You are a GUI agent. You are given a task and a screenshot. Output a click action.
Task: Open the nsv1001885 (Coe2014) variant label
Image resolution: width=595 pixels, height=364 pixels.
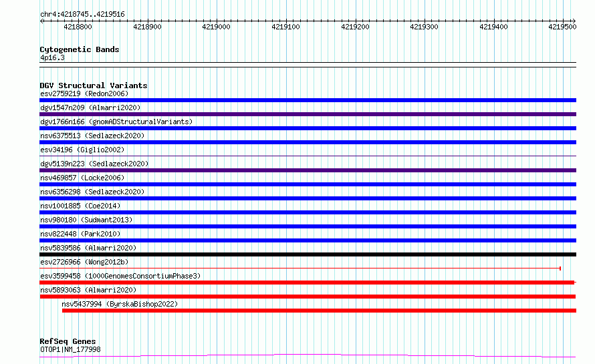click(x=80, y=206)
